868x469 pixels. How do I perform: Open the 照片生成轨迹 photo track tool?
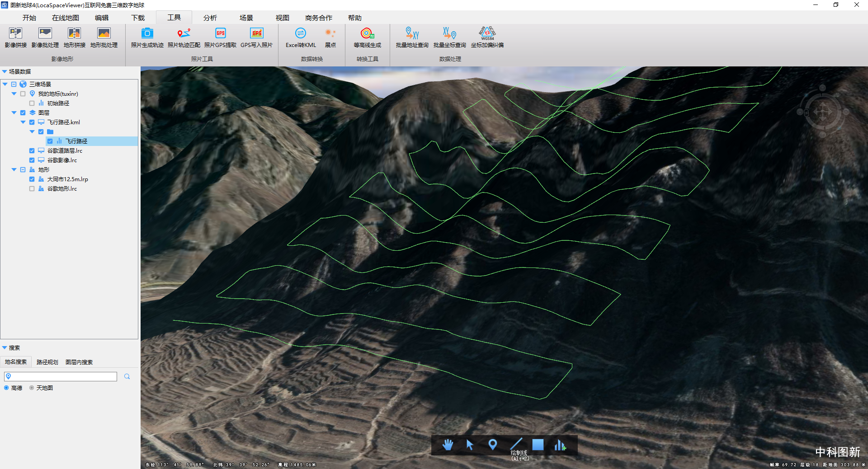[x=147, y=34]
